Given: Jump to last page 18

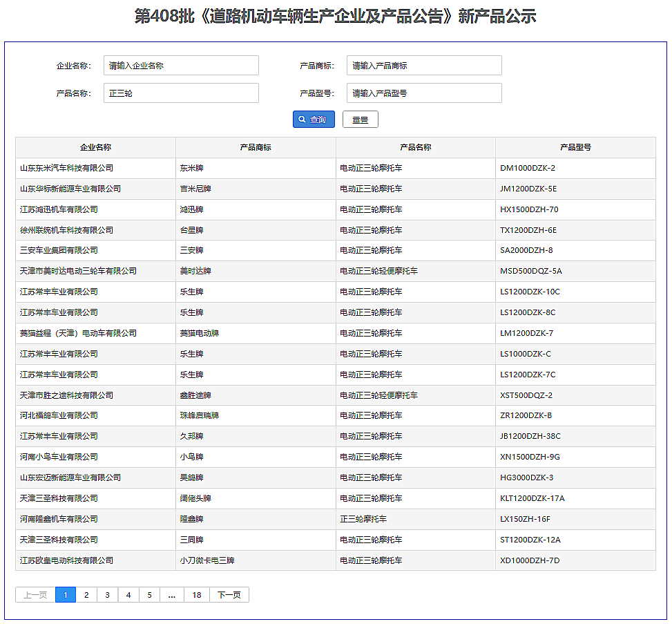Looking at the screenshot, I should click(x=197, y=595).
